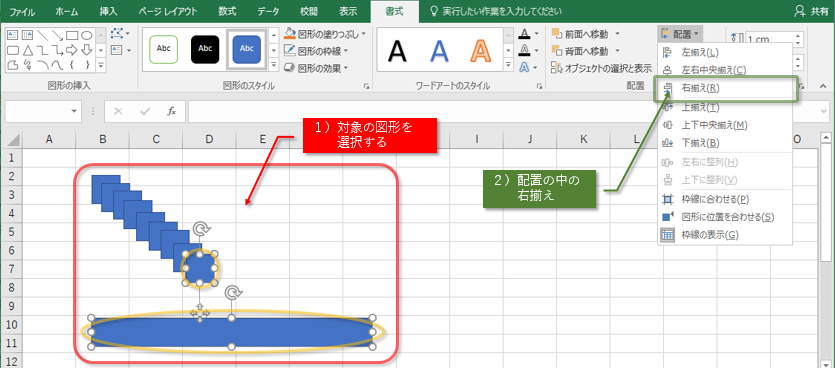
Task: Open the text effects A menu
Action: (x=528, y=68)
